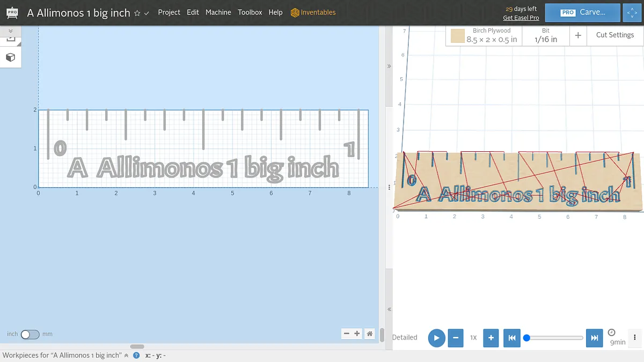
Task: Click the help question mark icon
Action: click(136, 356)
